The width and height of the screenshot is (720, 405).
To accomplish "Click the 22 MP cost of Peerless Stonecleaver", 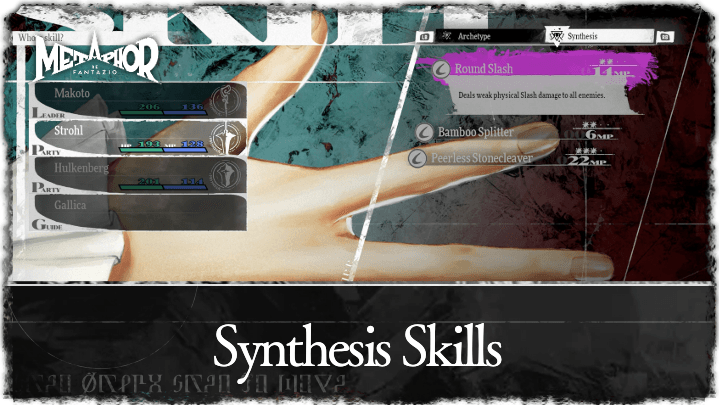I will tap(588, 161).
